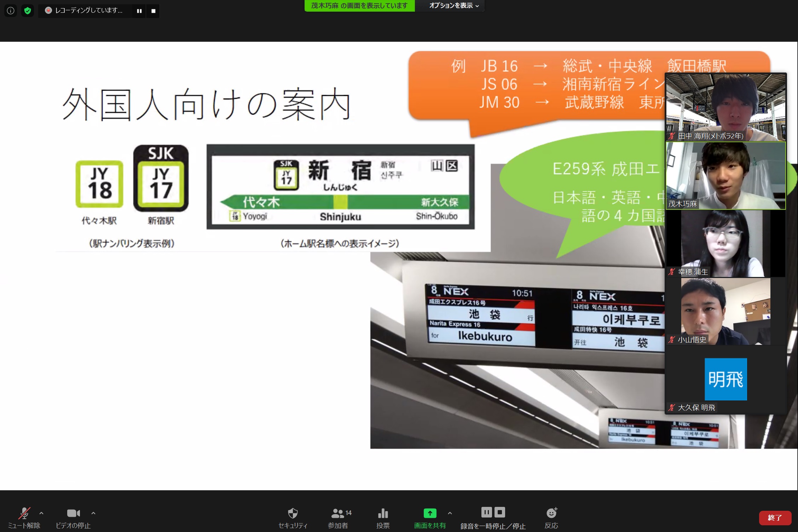This screenshot has height=532, width=798.
Task: Open video options arrow beside camera
Action: (93, 513)
